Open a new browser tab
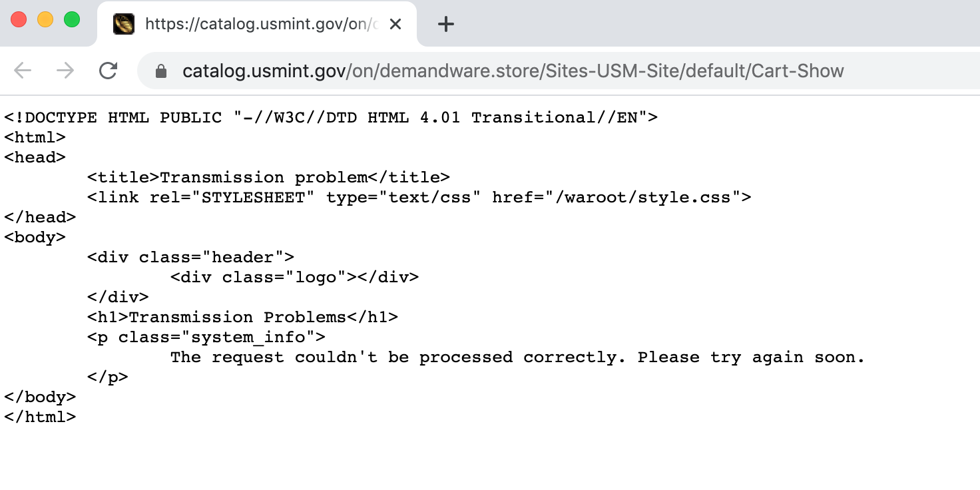Image resolution: width=980 pixels, height=490 pixels. 445,25
